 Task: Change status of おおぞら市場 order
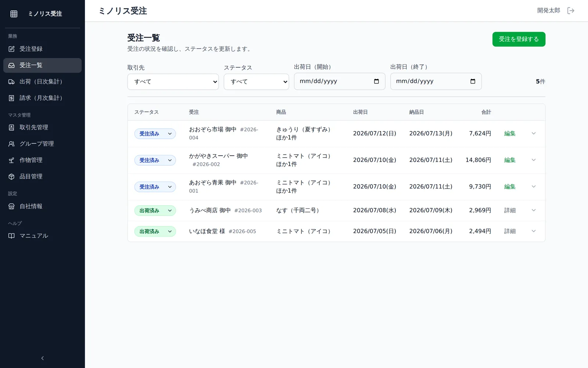click(155, 134)
